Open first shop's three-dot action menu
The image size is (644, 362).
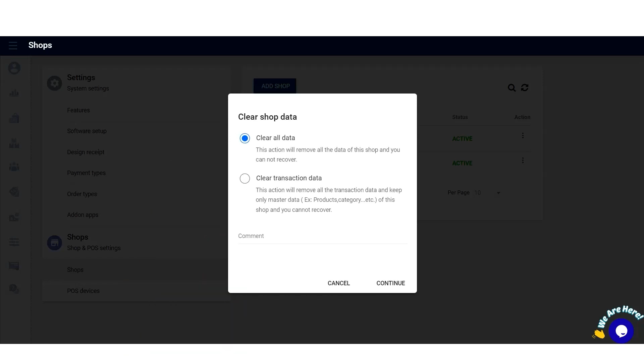[x=523, y=136]
